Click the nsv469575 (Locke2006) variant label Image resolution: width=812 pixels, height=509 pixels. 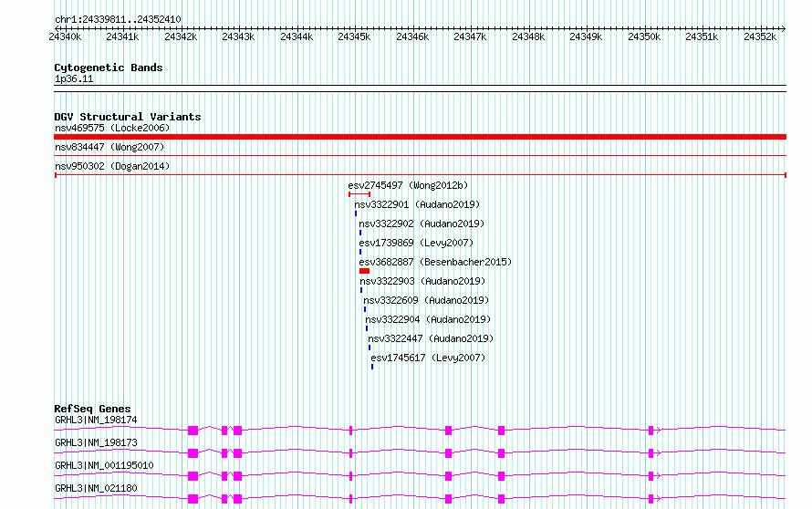112,128
